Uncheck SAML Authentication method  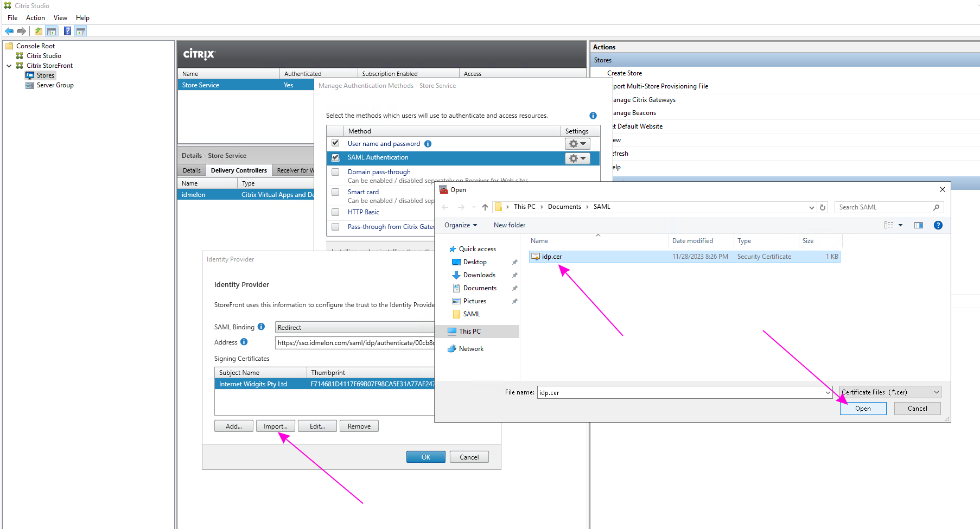coord(335,157)
